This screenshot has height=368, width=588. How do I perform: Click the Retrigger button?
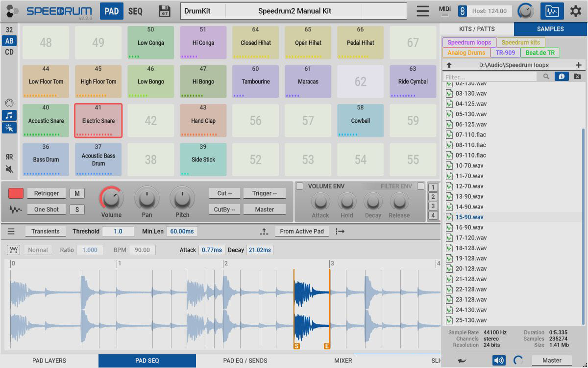click(x=47, y=193)
